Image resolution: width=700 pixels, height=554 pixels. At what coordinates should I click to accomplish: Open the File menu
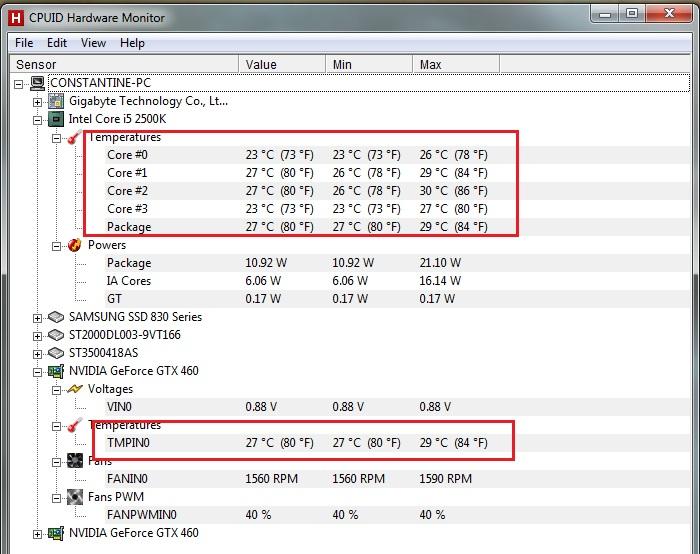tap(24, 43)
